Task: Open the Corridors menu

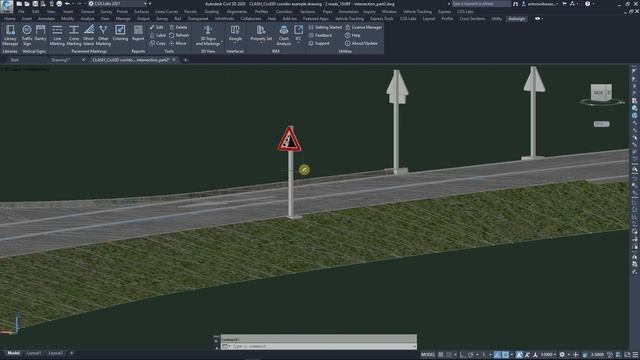Action: (x=284, y=12)
